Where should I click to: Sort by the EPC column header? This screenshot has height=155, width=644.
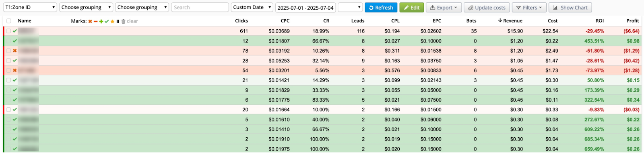click(437, 21)
